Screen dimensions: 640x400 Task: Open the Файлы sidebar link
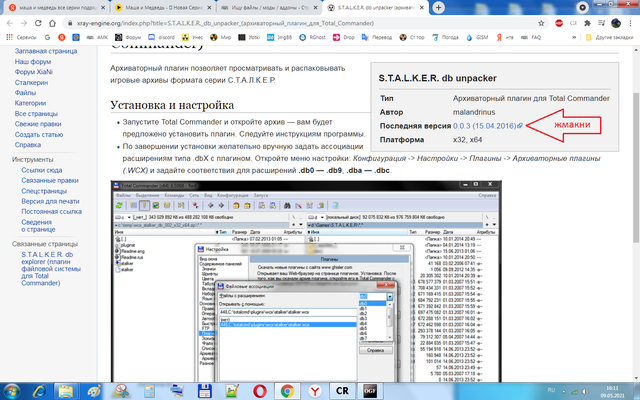(x=25, y=93)
